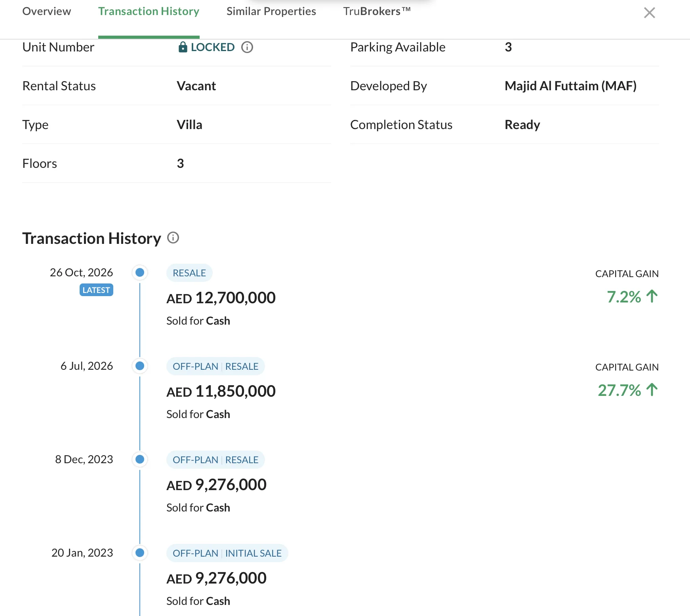
Task: Click the AED 12,700,000 price
Action: (221, 298)
